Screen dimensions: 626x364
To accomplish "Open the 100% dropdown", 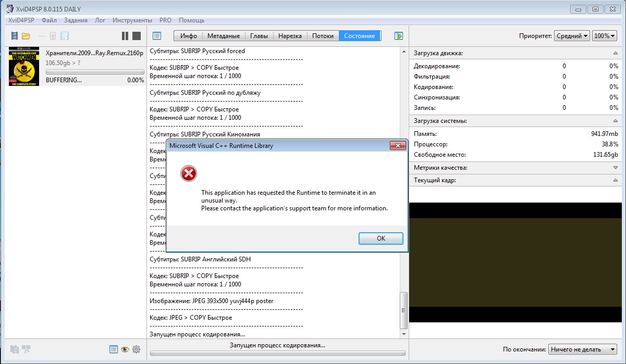I will (605, 36).
